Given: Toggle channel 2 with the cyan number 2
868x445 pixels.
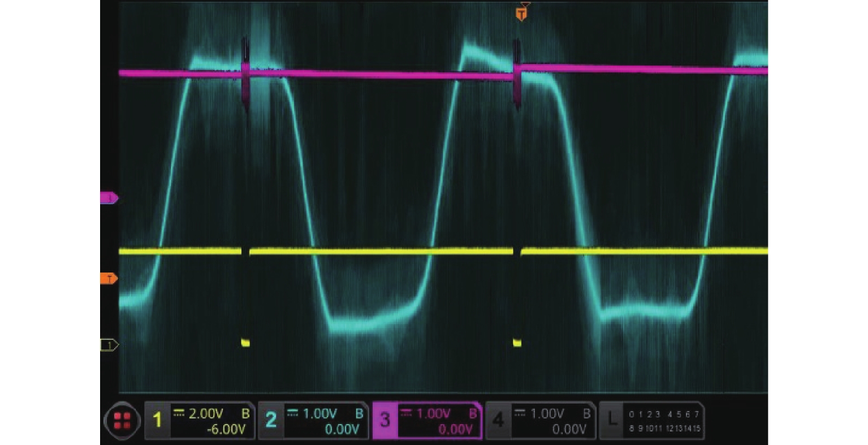Looking at the screenshot, I should [271, 421].
